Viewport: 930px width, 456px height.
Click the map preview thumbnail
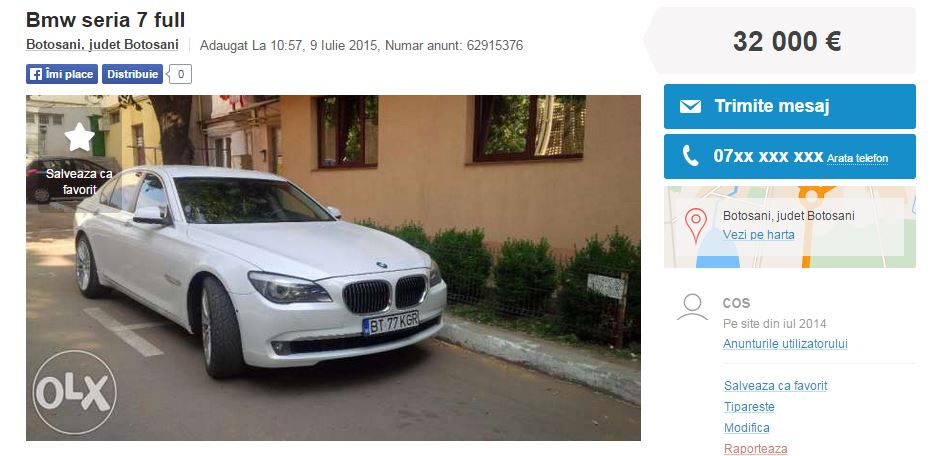pyautogui.click(x=789, y=227)
